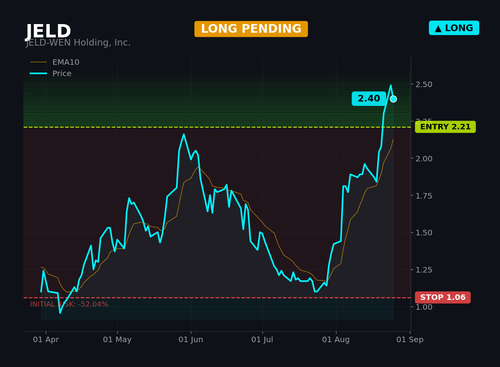Click the 1.00 y-axis value
This screenshot has height=367, width=500.
(x=424, y=307)
